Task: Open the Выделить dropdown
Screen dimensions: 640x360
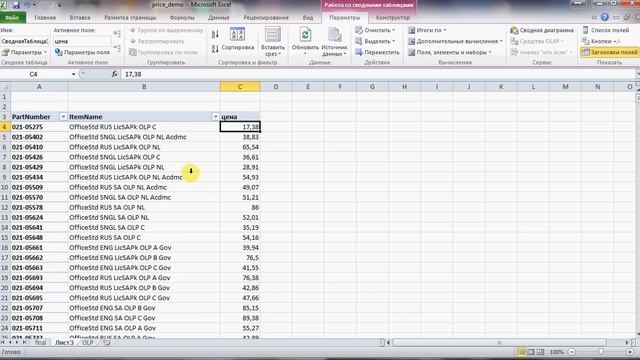Action: tap(375, 41)
